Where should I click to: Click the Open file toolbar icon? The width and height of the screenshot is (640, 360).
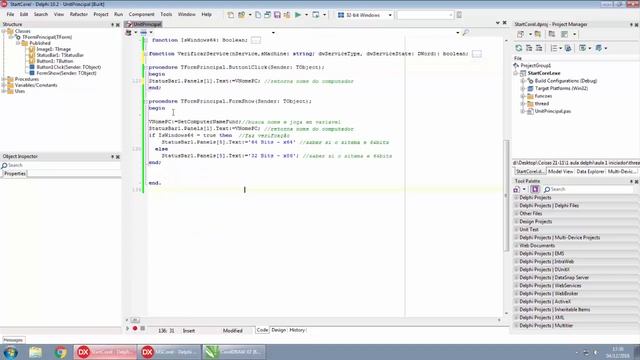(242, 15)
